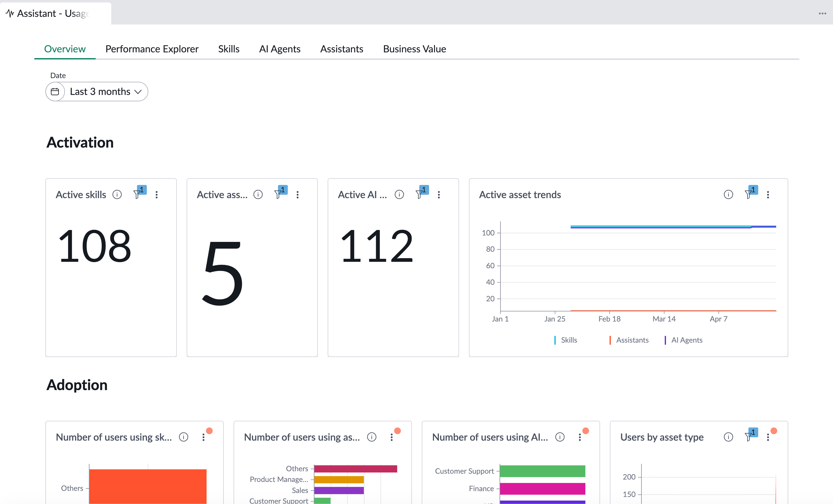Go to the AI Agents tab
The width and height of the screenshot is (833, 504).
pyautogui.click(x=280, y=49)
